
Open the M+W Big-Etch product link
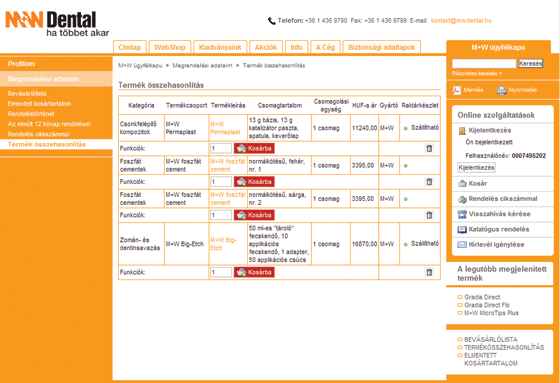[x=223, y=244]
